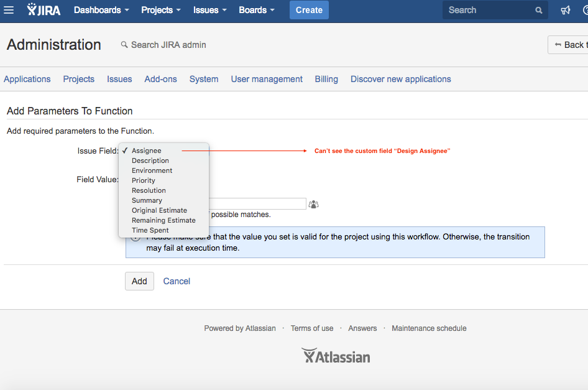The width and height of the screenshot is (588, 390).
Task: Click the blue Create button
Action: click(309, 10)
